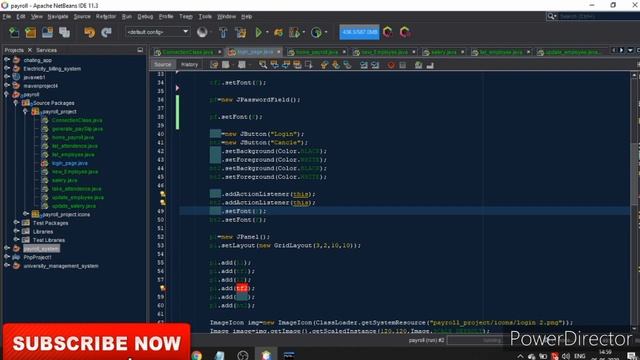640x360 pixels.
Task: Select ConnectionClass.java in project tree
Action: [77, 120]
